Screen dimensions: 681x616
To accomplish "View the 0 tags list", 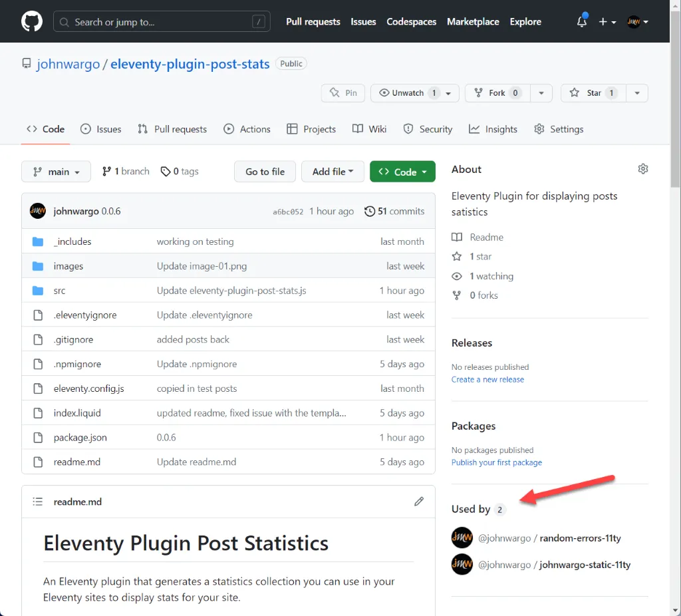I will click(180, 172).
